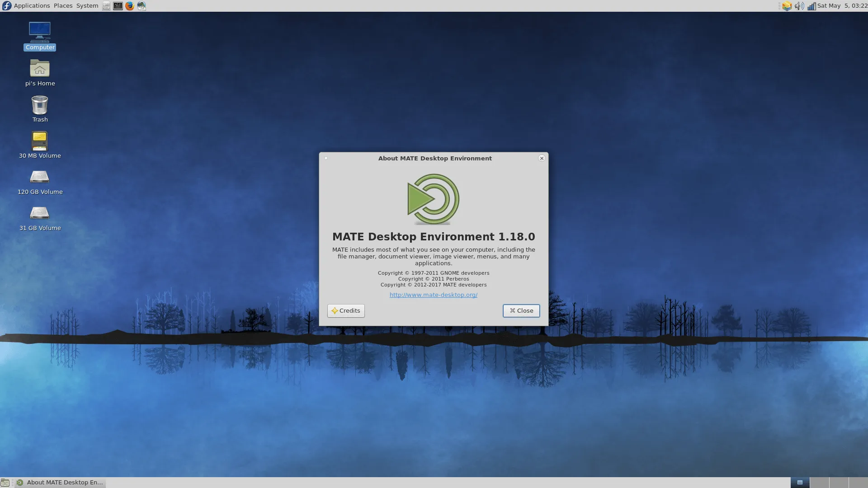Launch the Firefox web browser
The image size is (868, 488).
[x=130, y=6]
